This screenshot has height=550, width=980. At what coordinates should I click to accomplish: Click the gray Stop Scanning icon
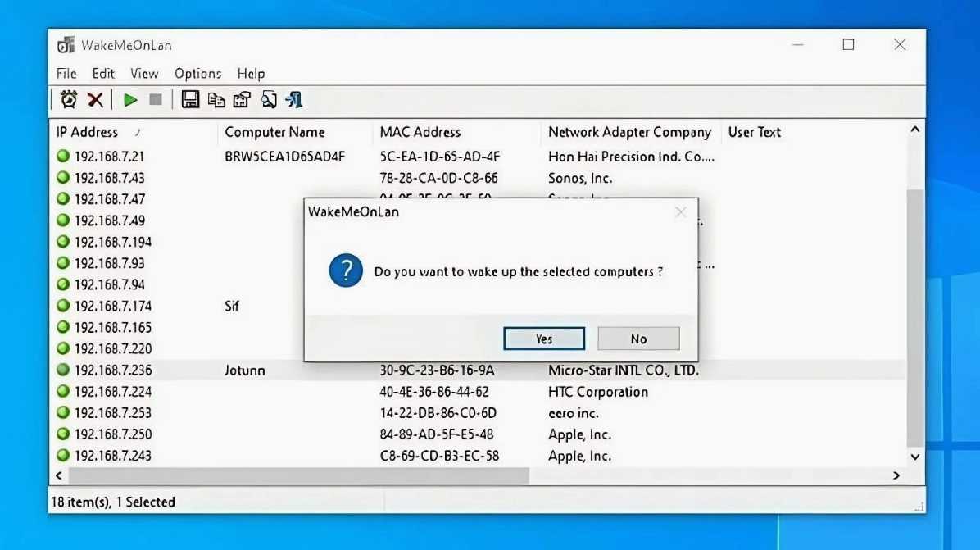pos(154,99)
